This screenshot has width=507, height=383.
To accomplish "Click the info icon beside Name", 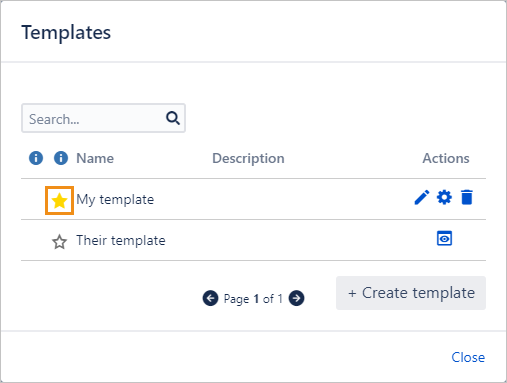I will (x=61, y=158).
